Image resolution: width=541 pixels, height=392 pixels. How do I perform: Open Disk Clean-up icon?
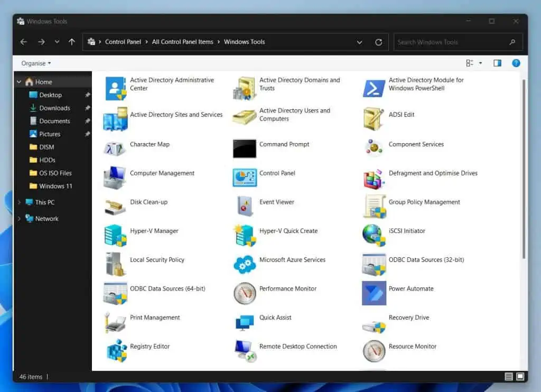click(115, 206)
